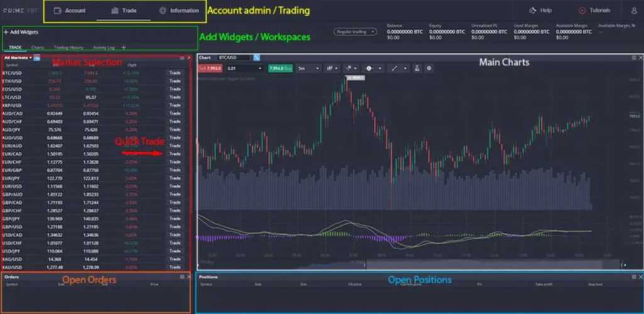Open the 0.01 order size dropdown

point(243,68)
